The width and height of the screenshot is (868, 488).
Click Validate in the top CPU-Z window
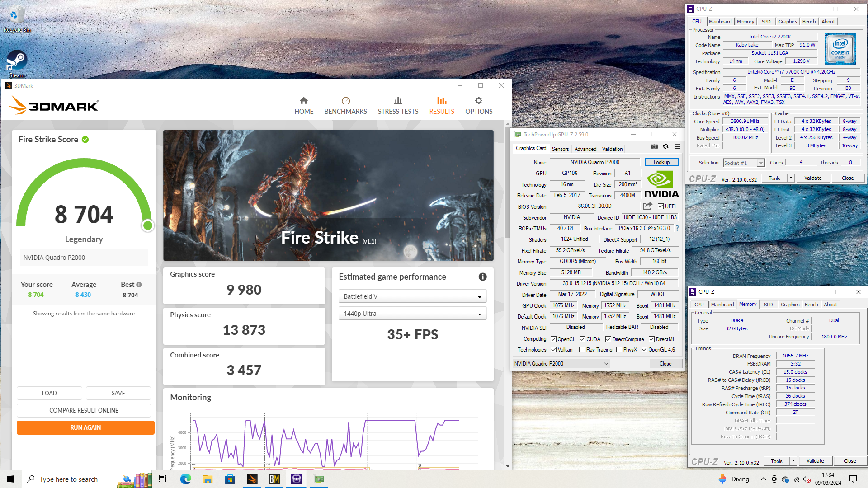813,178
